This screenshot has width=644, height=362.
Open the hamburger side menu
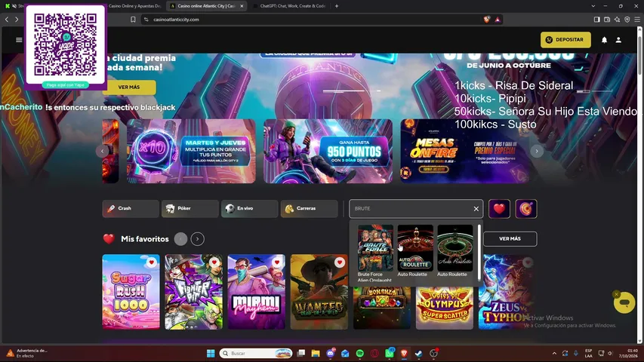(x=19, y=40)
